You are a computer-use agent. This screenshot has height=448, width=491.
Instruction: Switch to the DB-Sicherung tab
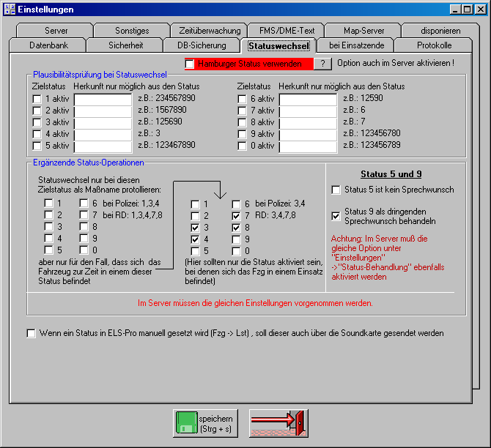[202, 45]
